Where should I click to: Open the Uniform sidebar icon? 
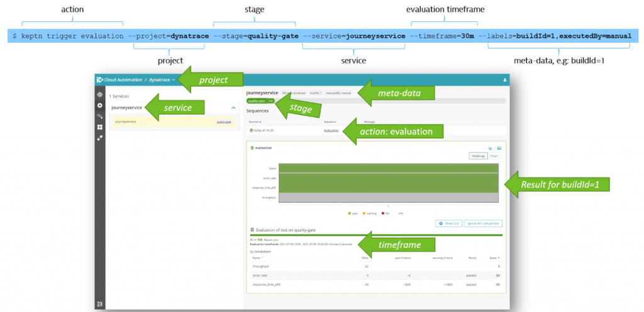(x=100, y=138)
